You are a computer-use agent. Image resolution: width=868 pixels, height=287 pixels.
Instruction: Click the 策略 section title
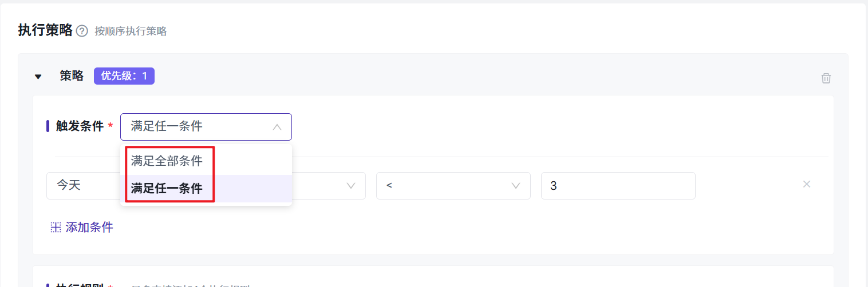coord(72,76)
